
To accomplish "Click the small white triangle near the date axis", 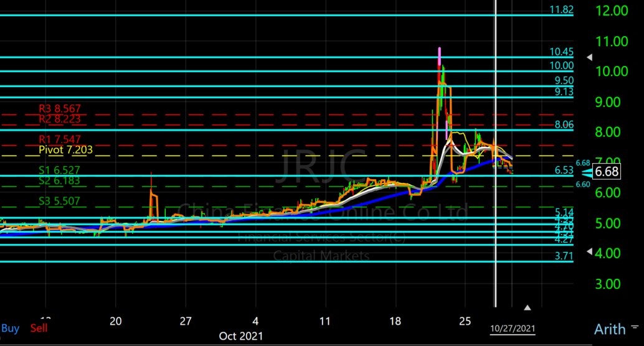I will tap(528, 307).
